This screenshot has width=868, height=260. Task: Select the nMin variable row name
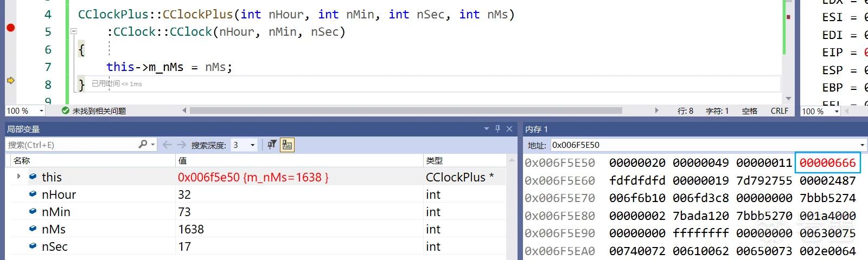56,212
